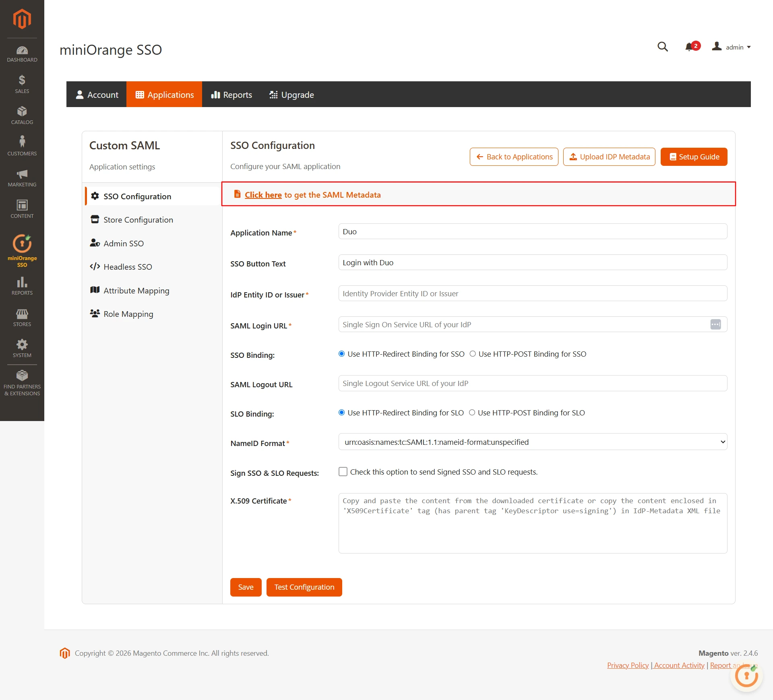Focus the SSO Button Text field

point(533,262)
